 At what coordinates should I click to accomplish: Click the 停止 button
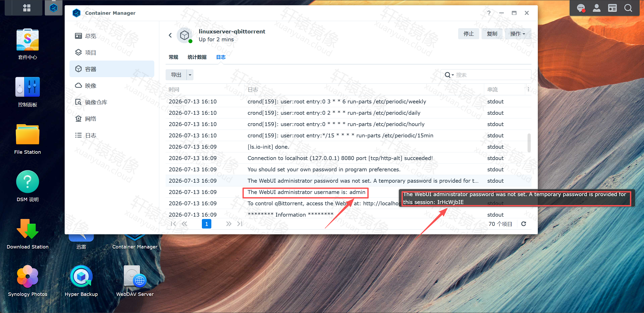(x=468, y=34)
